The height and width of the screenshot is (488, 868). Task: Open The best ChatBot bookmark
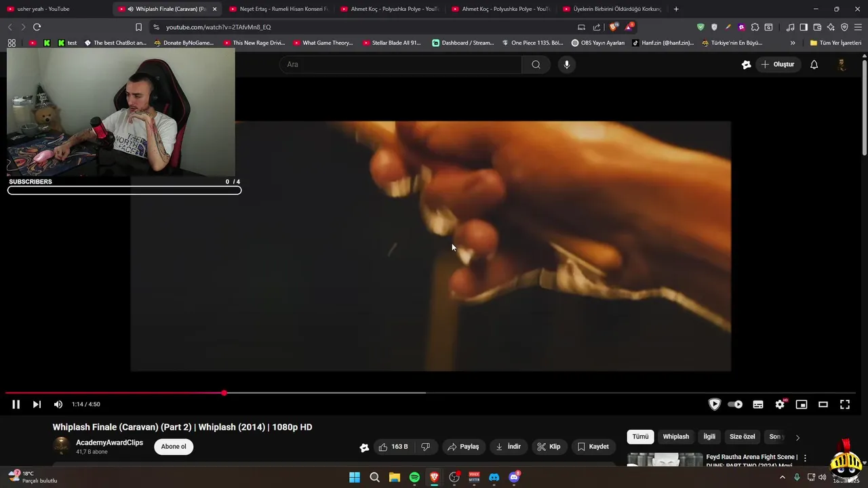coord(115,43)
